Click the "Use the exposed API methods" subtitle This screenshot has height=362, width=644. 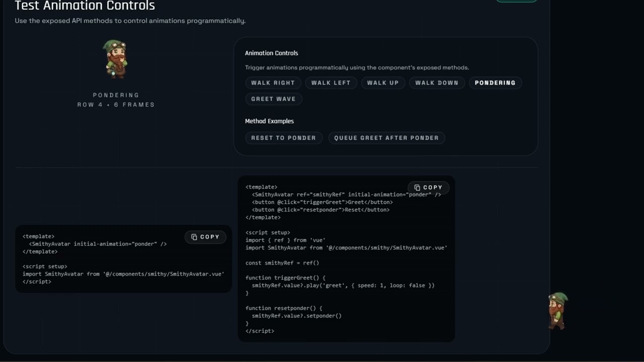pos(130,21)
